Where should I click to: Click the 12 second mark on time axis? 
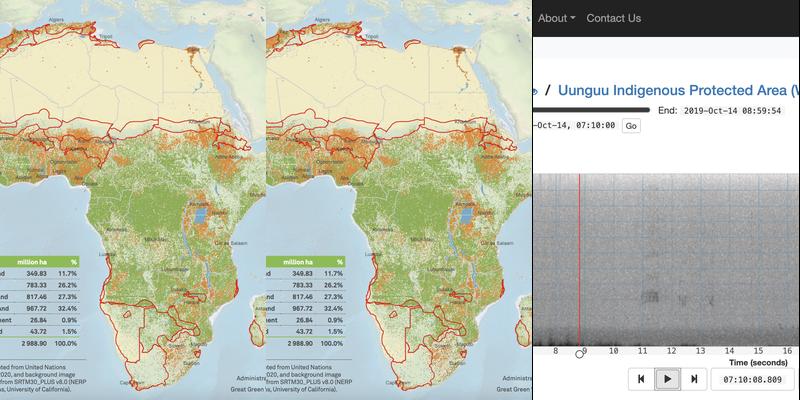[672, 352]
